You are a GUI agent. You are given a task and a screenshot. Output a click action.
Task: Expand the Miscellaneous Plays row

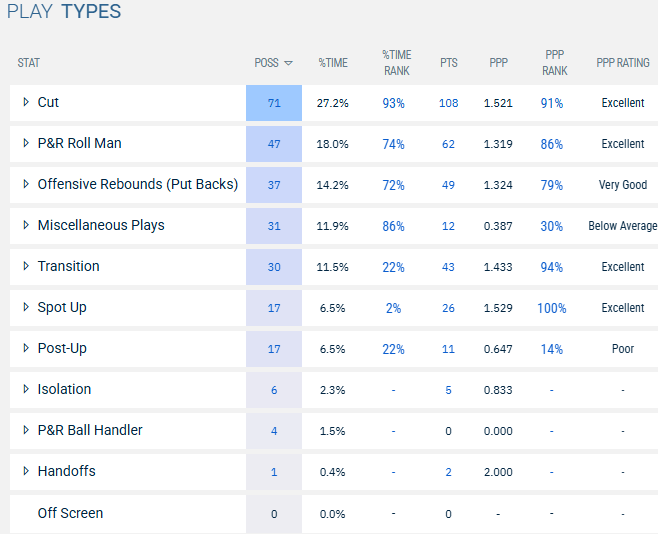26,225
